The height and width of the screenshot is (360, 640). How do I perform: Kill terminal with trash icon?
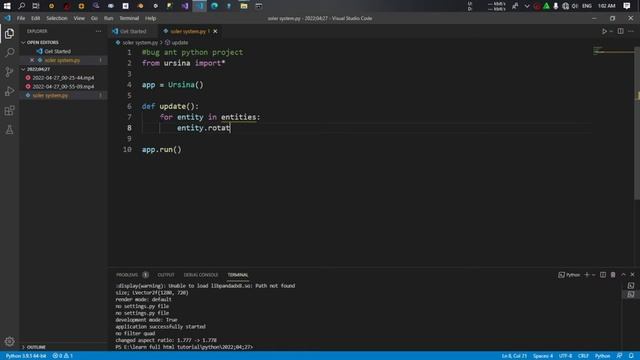point(613,275)
